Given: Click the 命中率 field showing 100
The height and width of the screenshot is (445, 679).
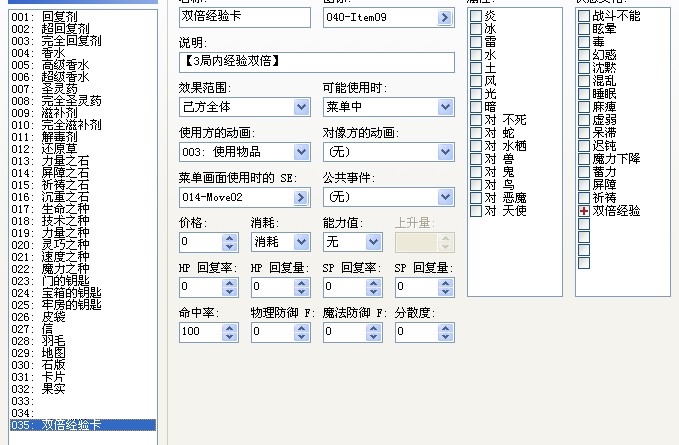Looking at the screenshot, I should pyautogui.click(x=201, y=332).
